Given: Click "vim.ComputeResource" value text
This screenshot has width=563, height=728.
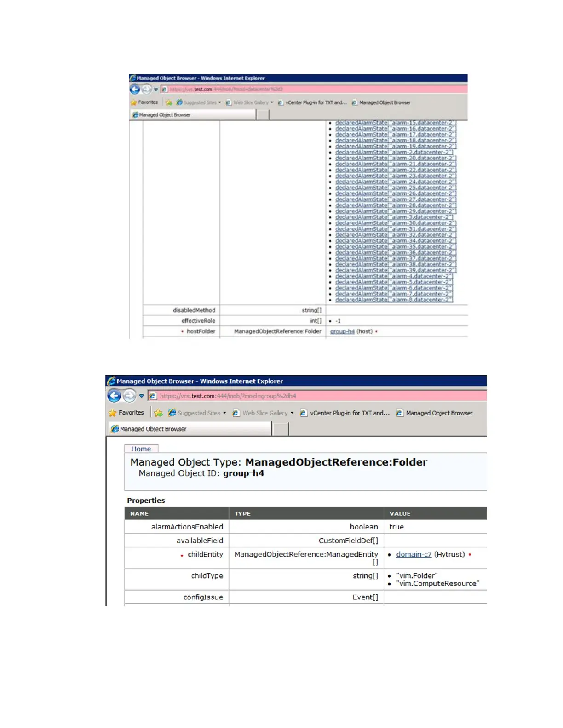Looking at the screenshot, I should click(437, 584).
